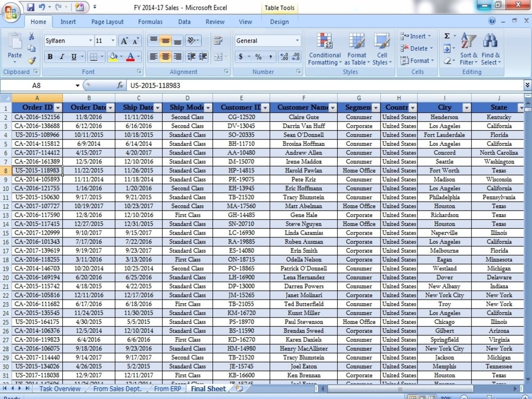Viewport: 532px width, 399px height.
Task: Undo the last action
Action: (x=41, y=7)
